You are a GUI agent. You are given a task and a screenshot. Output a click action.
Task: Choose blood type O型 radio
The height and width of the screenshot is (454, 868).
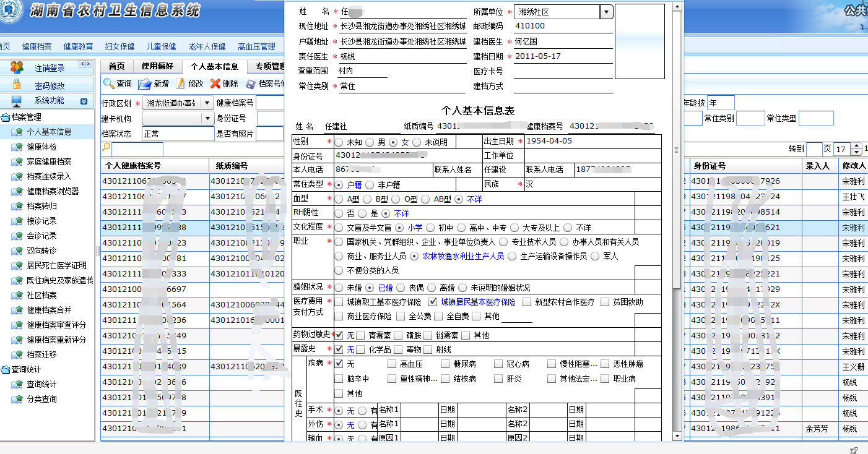point(396,199)
